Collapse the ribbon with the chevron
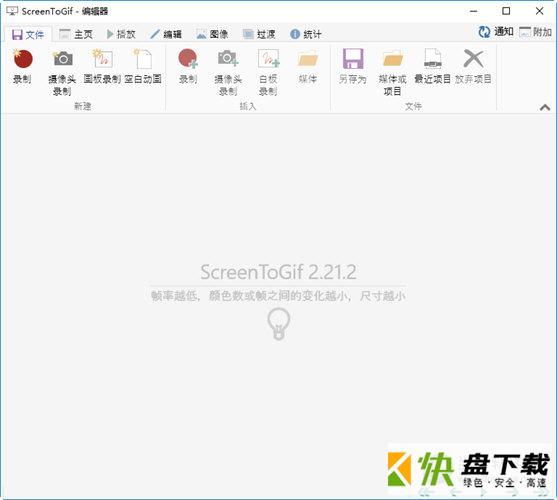557x500 pixels. [x=545, y=107]
